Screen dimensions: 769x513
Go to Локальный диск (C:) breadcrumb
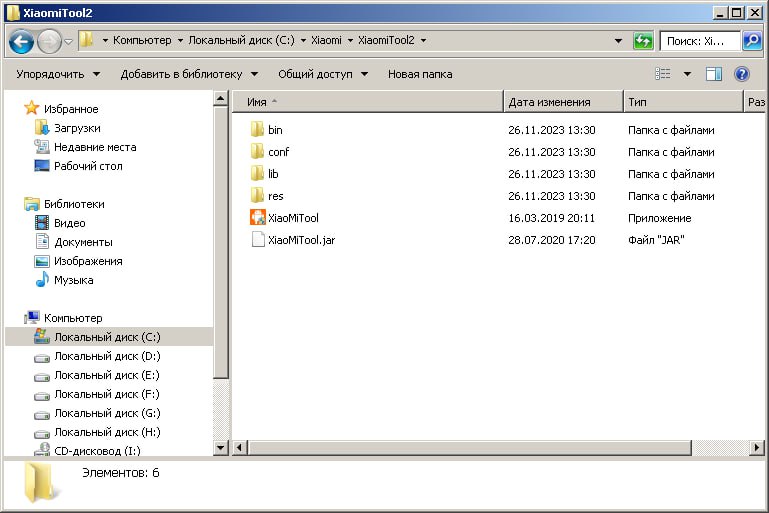(x=241, y=40)
